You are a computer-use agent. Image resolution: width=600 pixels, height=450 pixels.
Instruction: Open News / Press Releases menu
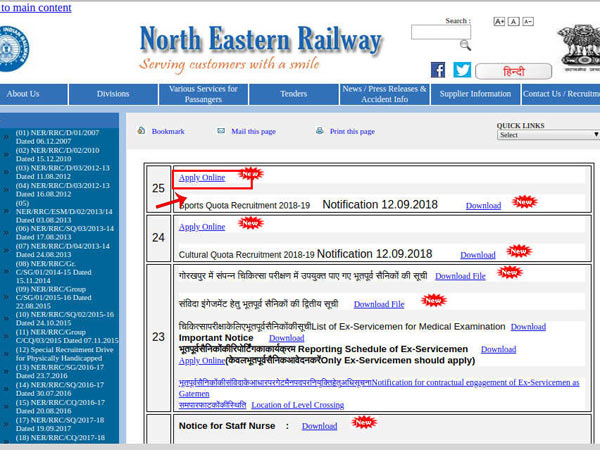coord(384,94)
